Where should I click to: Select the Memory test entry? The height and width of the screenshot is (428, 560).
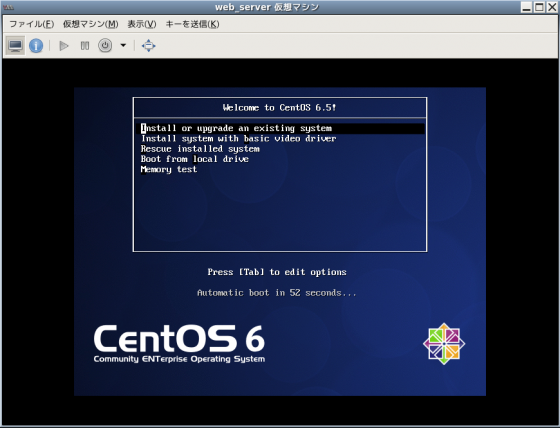(x=169, y=169)
